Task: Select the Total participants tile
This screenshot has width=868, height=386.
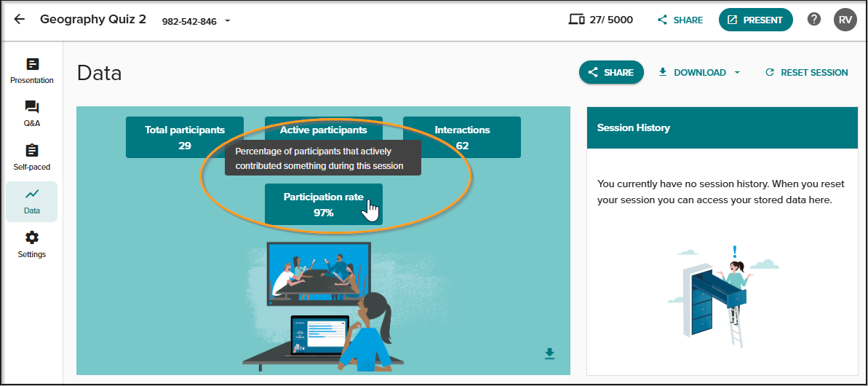Action: (x=185, y=138)
